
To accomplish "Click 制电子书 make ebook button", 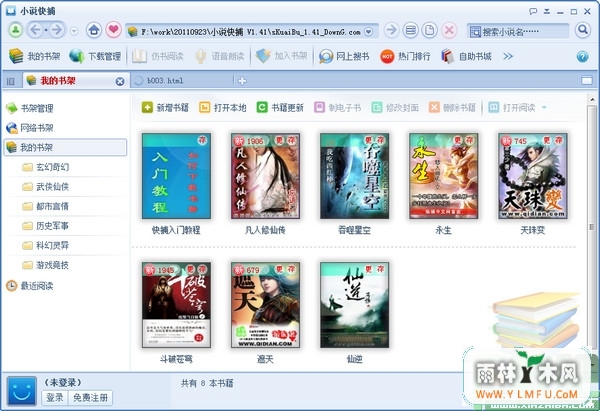I will (x=337, y=108).
